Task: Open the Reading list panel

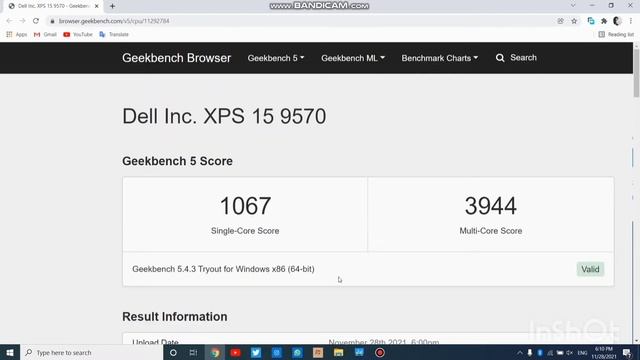Action: tap(616, 35)
